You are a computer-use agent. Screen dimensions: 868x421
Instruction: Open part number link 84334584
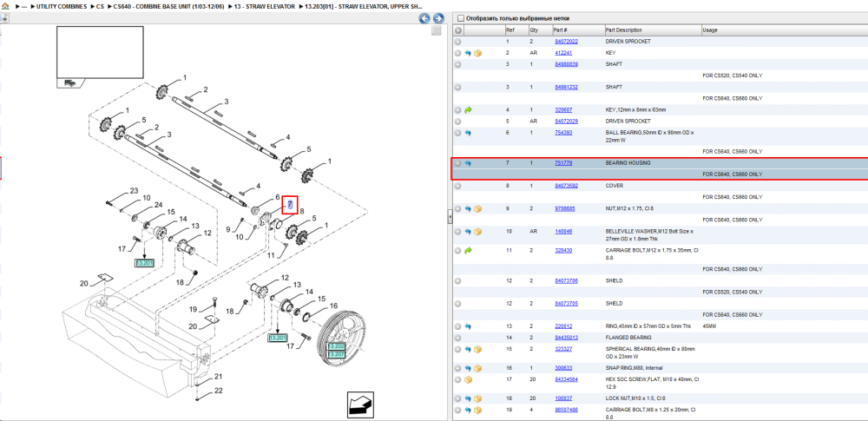click(566, 380)
